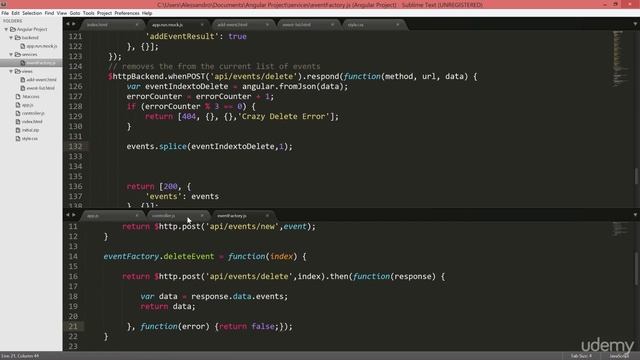This screenshot has height=360, width=640.
Task: Click top pane vertical scrollbar thumb
Action: tap(636, 176)
